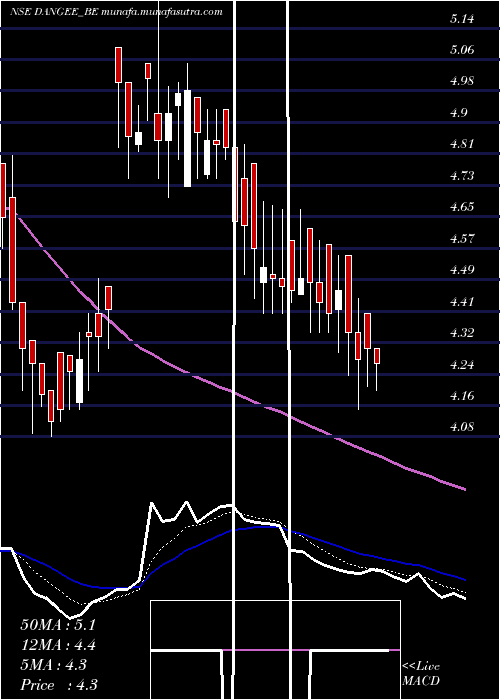This screenshot has height=700, width=500.
Task: Click the NSE DANGEE_BE chart title text
Action: 117,12
